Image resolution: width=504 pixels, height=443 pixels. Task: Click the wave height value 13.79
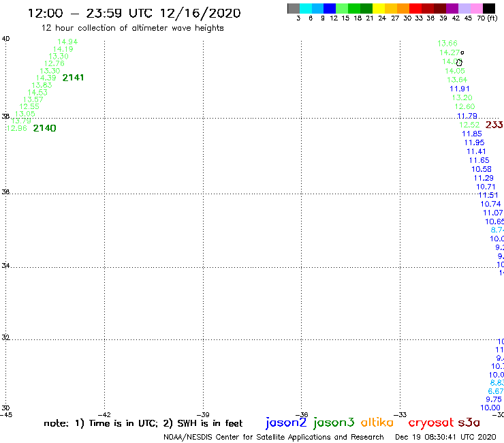pyautogui.click(x=21, y=121)
